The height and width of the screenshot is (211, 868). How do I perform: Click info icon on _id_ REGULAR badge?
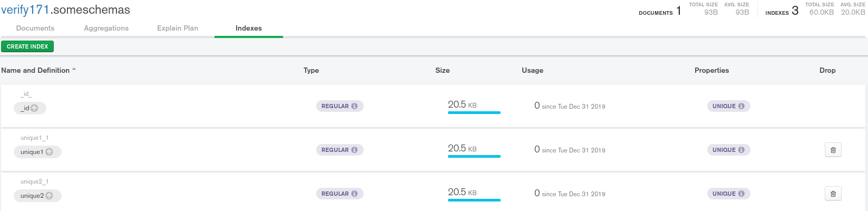(354, 106)
